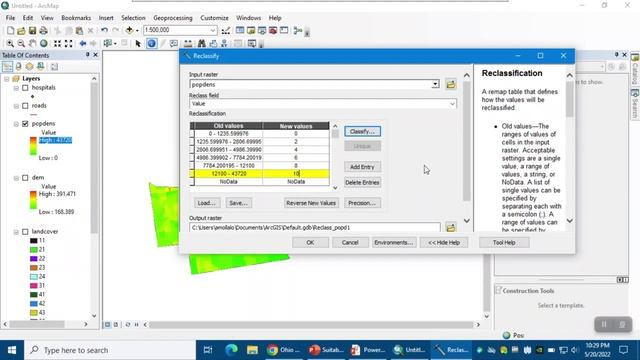The image size is (640, 360).
Task: Open the Geoprocessing menu
Action: coord(173,18)
